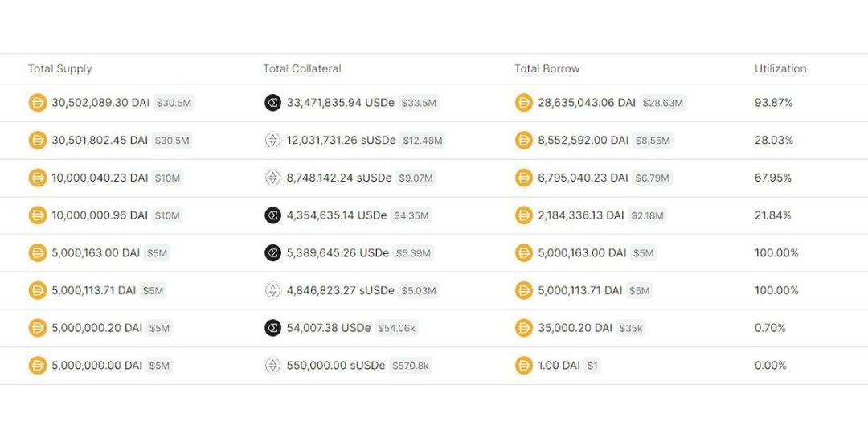Click sUSDe icon beside 8,748,142.24 sUSDe
The width and height of the screenshot is (868, 434).
click(x=273, y=178)
